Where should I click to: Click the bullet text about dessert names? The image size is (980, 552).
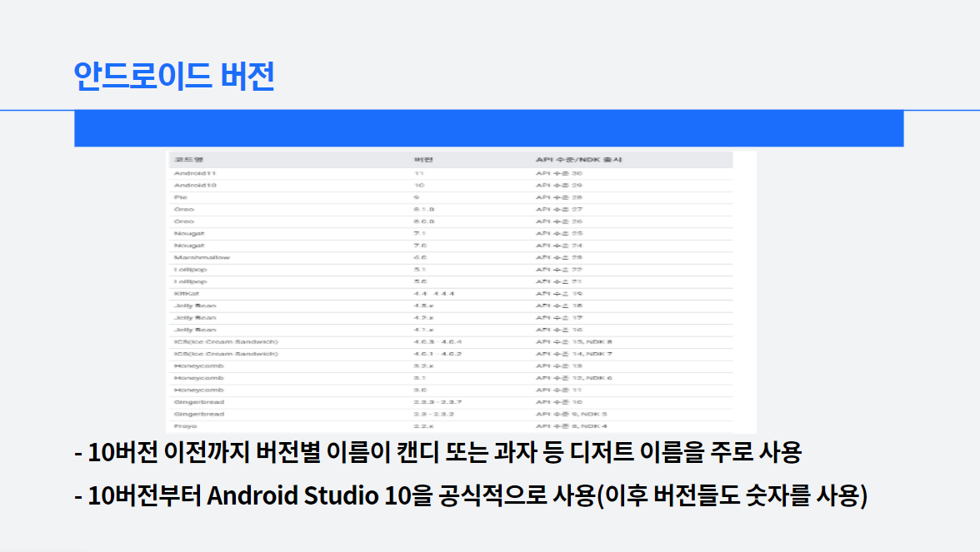(x=437, y=453)
